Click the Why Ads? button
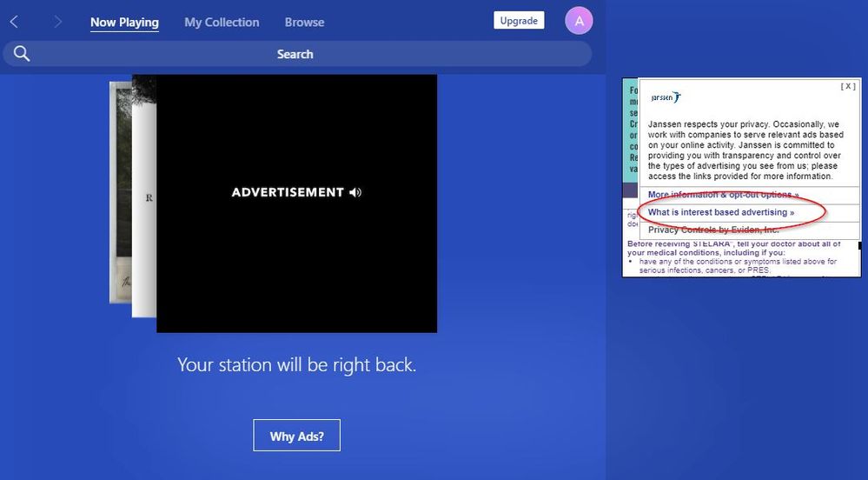 point(296,436)
